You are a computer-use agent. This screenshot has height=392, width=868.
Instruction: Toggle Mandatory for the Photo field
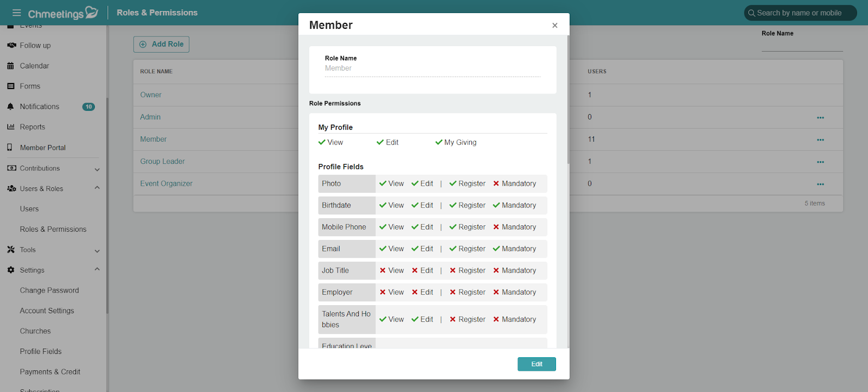[514, 184]
